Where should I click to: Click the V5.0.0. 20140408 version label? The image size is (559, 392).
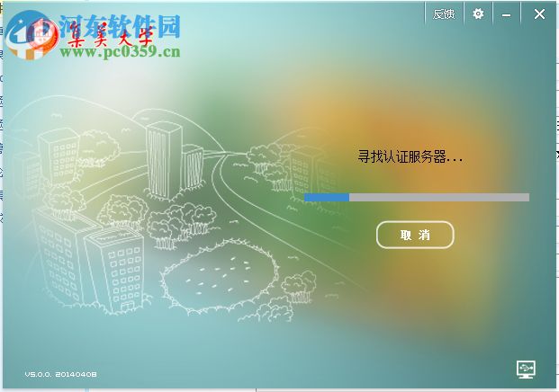[x=60, y=374]
